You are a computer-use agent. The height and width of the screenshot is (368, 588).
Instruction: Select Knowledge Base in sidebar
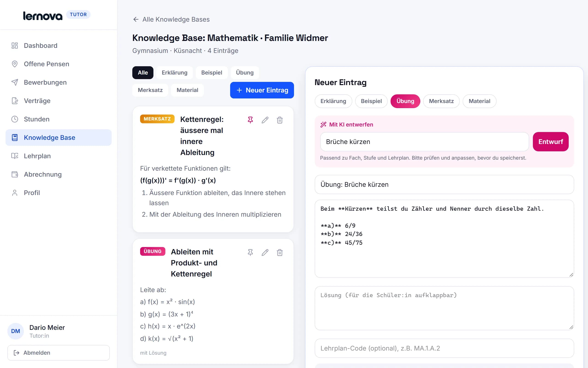coord(58,138)
